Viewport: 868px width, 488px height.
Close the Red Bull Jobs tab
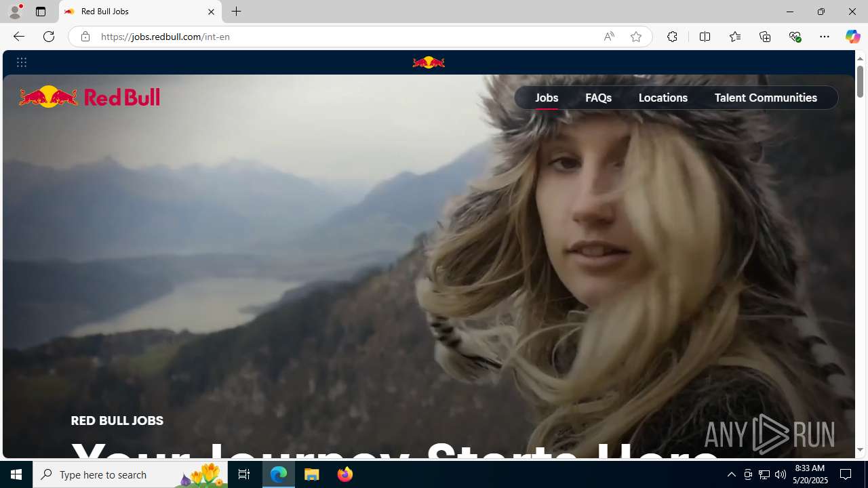(x=211, y=12)
